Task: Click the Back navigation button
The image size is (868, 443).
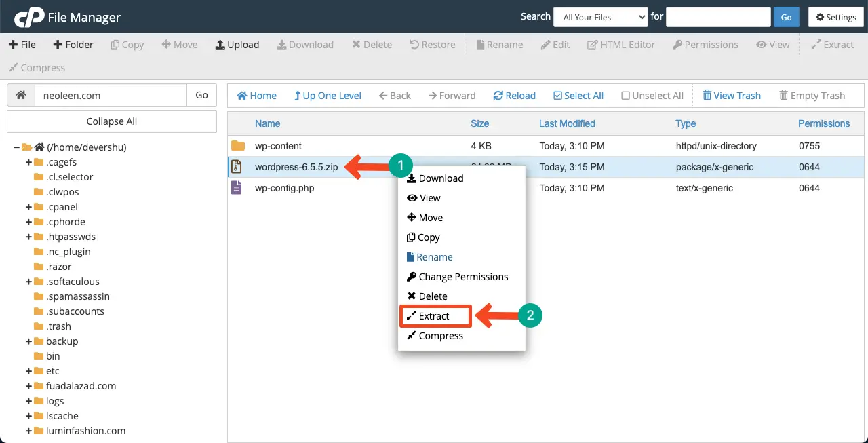Action: 395,96
